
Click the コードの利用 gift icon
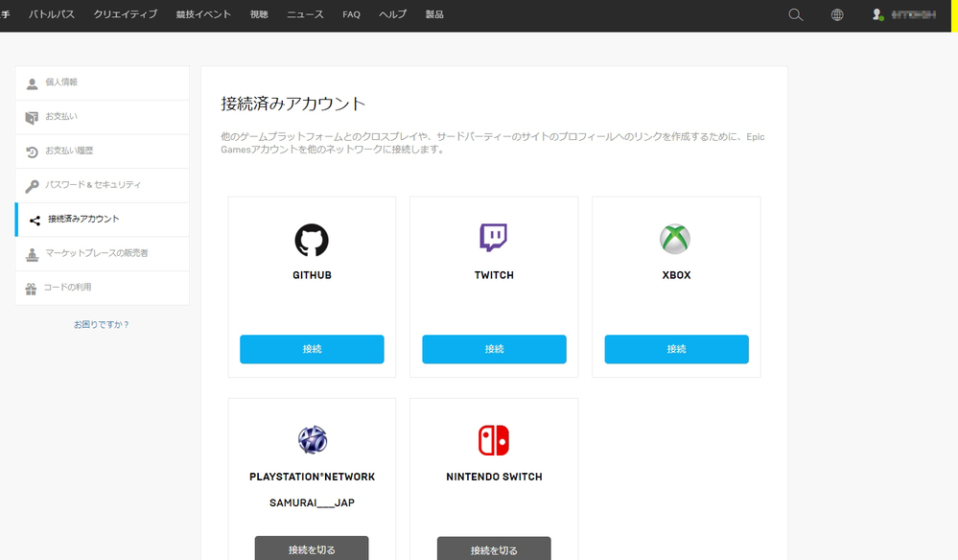coord(31,289)
